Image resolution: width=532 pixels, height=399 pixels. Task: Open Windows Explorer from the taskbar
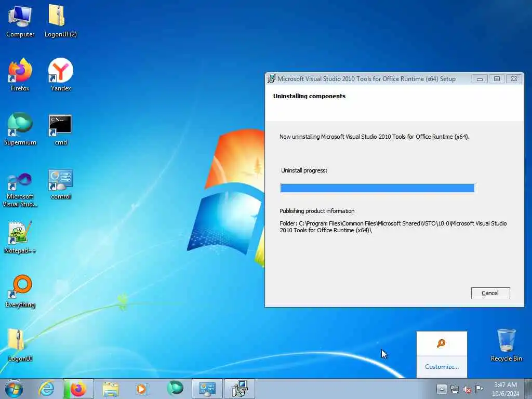111,389
